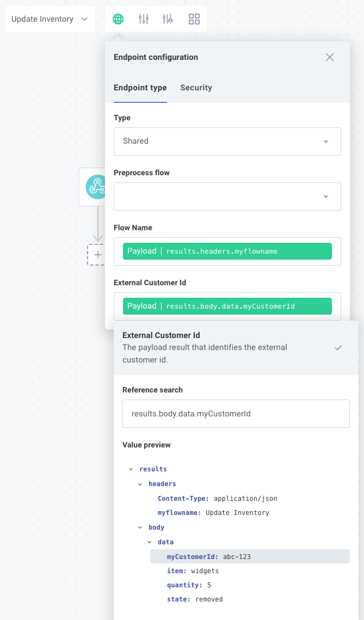Close the Endpoint configuration panel
This screenshot has width=364, height=620.
coord(329,57)
